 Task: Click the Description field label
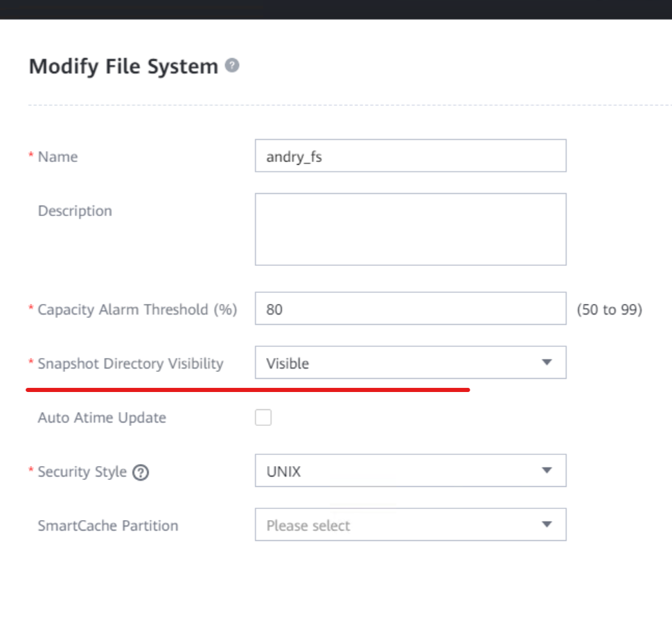(x=75, y=211)
